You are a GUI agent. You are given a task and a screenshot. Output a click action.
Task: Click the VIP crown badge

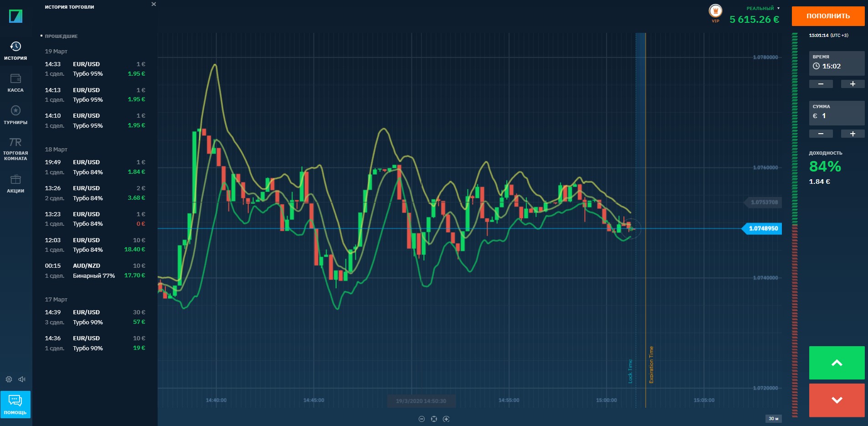click(x=715, y=12)
